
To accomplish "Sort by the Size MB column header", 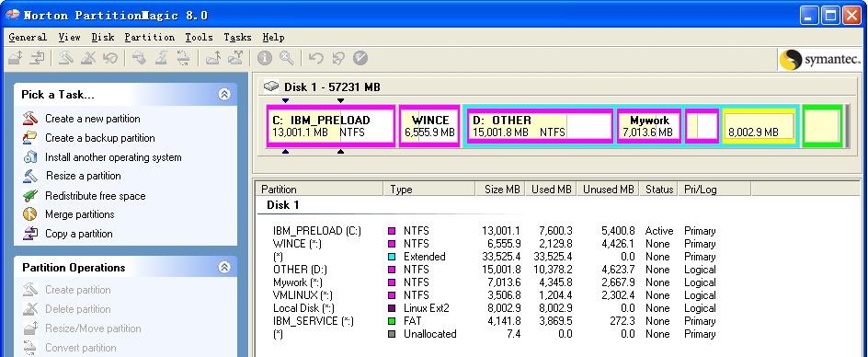I will coord(500,189).
